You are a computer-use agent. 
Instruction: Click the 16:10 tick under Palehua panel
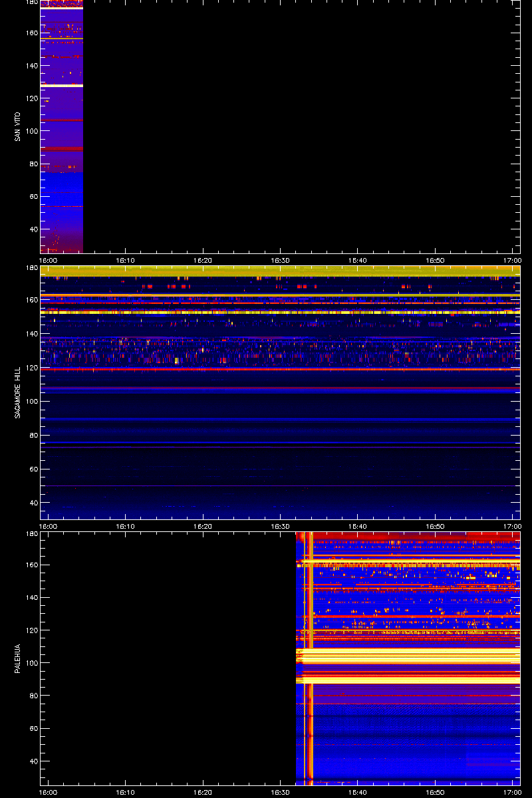[x=126, y=793]
